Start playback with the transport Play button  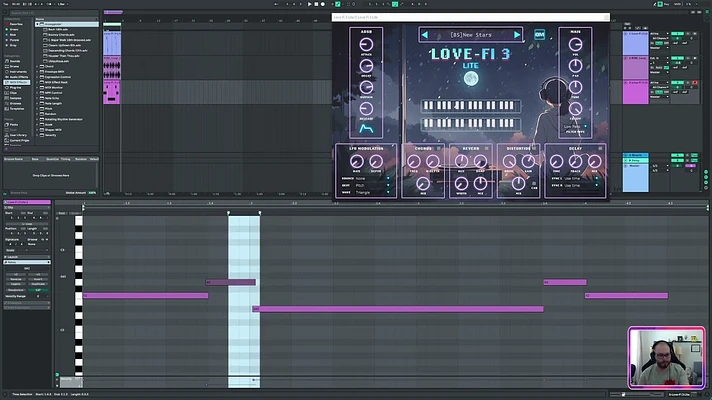point(310,4)
